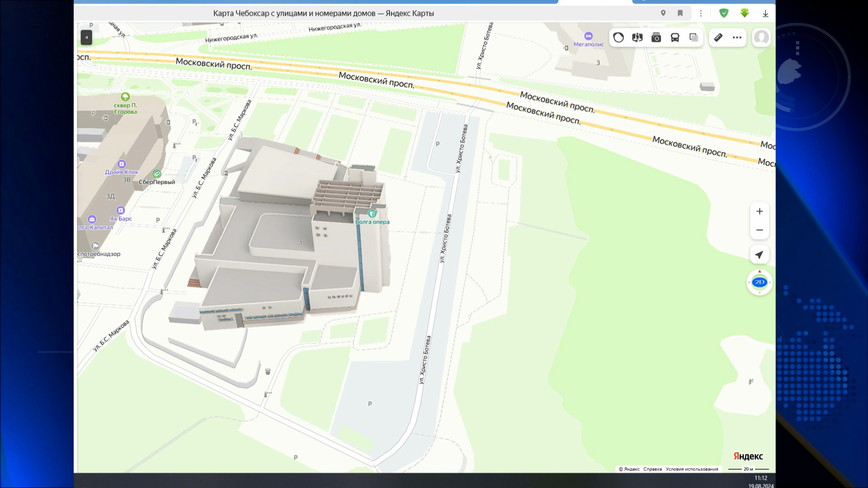Select the ruler measurement tool
The width and height of the screenshot is (868, 488).
[x=718, y=38]
